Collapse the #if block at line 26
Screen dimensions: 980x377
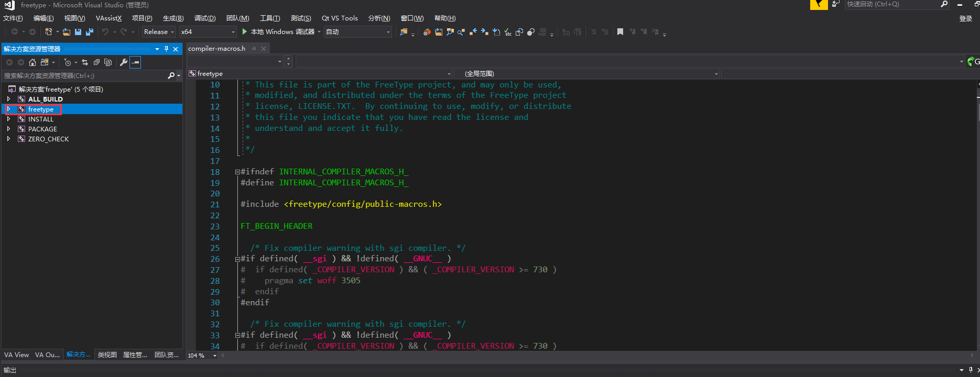pyautogui.click(x=237, y=259)
